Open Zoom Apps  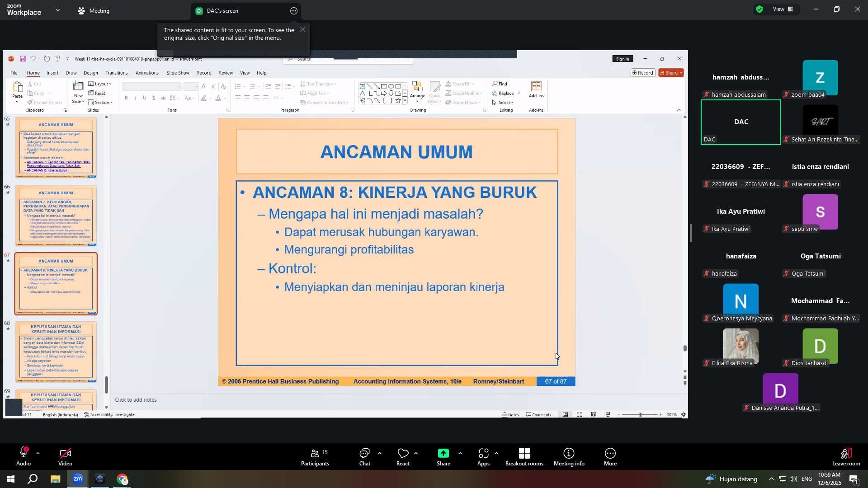coord(483,456)
